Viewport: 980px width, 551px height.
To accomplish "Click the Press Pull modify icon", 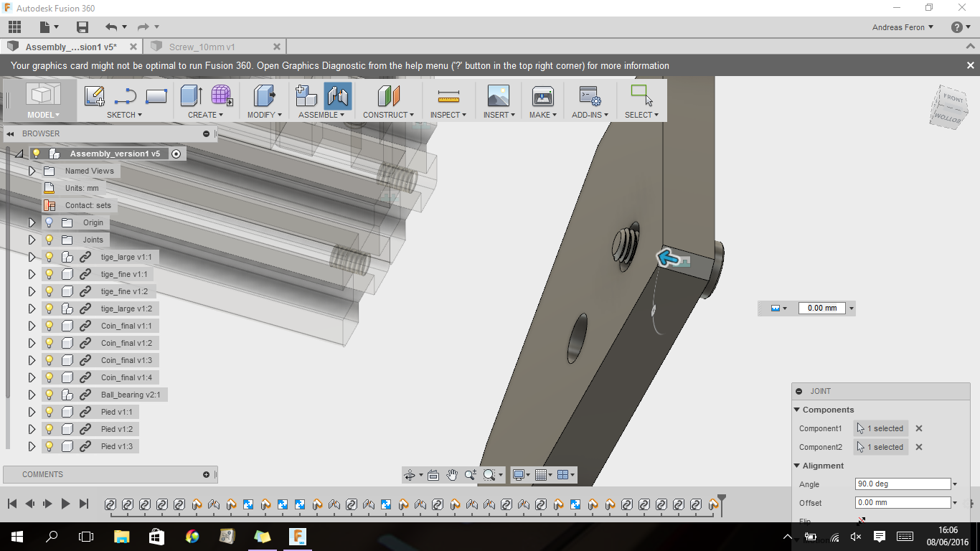I will pos(265,96).
